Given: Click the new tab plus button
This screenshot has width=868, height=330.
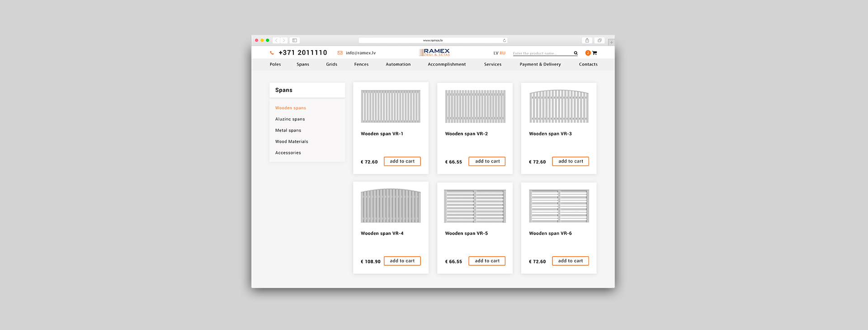Looking at the screenshot, I should point(611,42).
